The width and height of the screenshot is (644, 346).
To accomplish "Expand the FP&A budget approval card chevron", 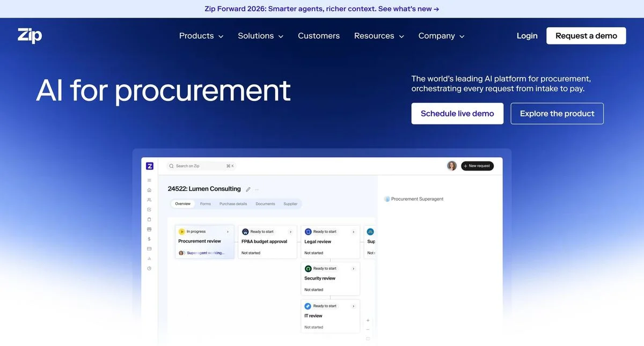I will [290, 232].
